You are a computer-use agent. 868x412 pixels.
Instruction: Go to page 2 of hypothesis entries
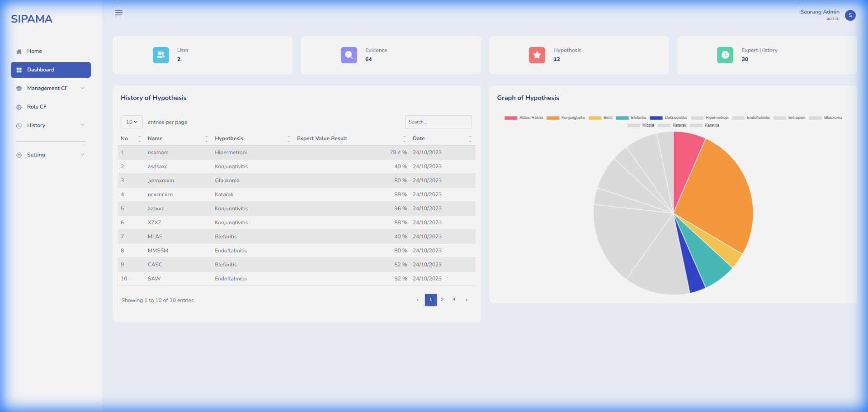click(442, 299)
